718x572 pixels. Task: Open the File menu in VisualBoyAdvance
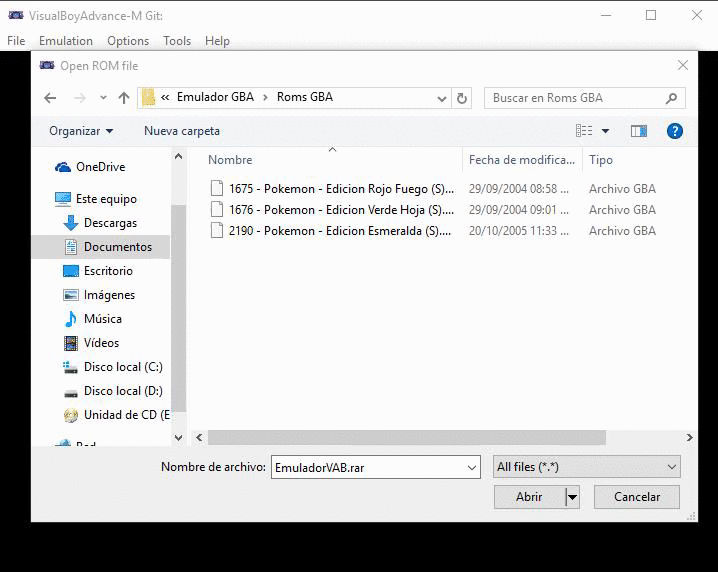[16, 41]
